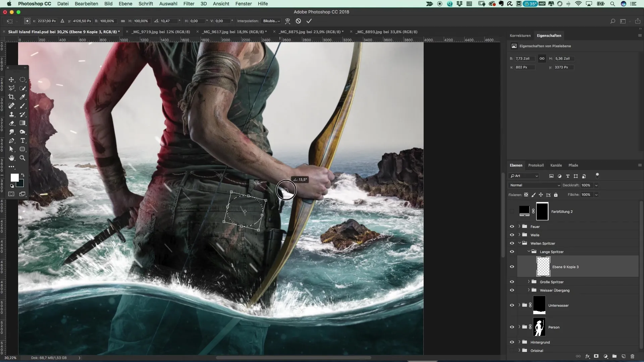Hide the Feuer group
The height and width of the screenshot is (362, 644).
click(x=512, y=227)
